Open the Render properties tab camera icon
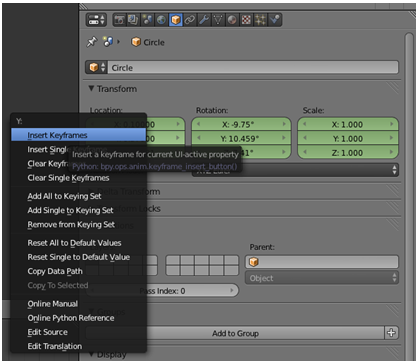 [x=119, y=20]
